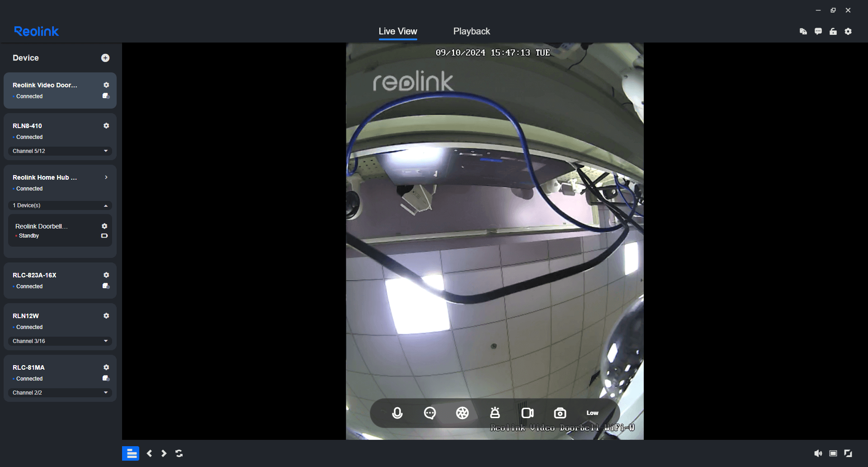Select the Reolink Doorbell standby device
This screenshot has height=467, width=868.
(x=60, y=231)
